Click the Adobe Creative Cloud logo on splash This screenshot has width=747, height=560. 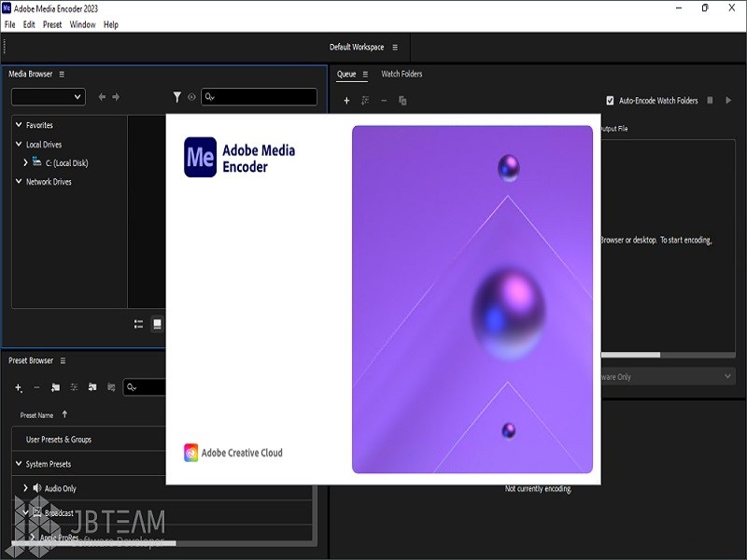[x=191, y=453]
